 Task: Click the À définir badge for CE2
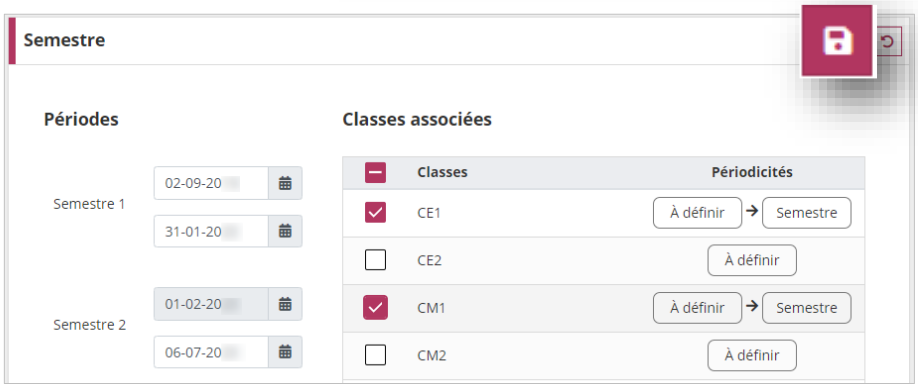752,261
